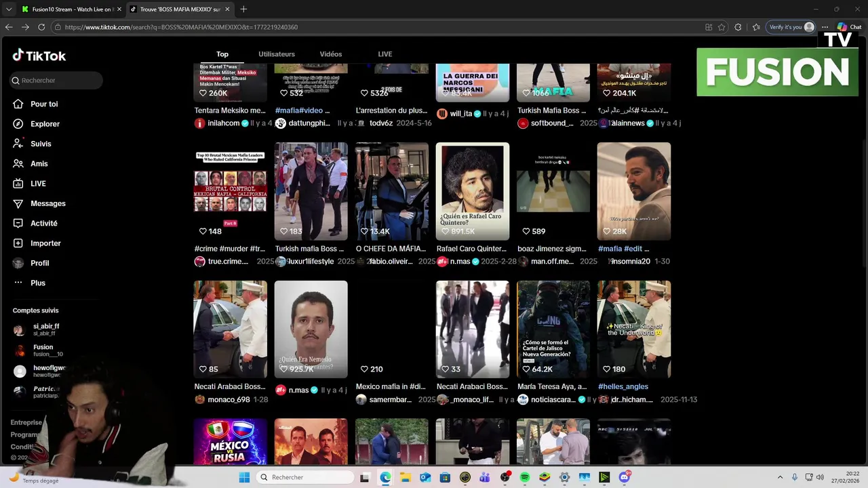This screenshot has height=488, width=868.
Task: Open LIVE from the sidebar
Action: coord(38,184)
